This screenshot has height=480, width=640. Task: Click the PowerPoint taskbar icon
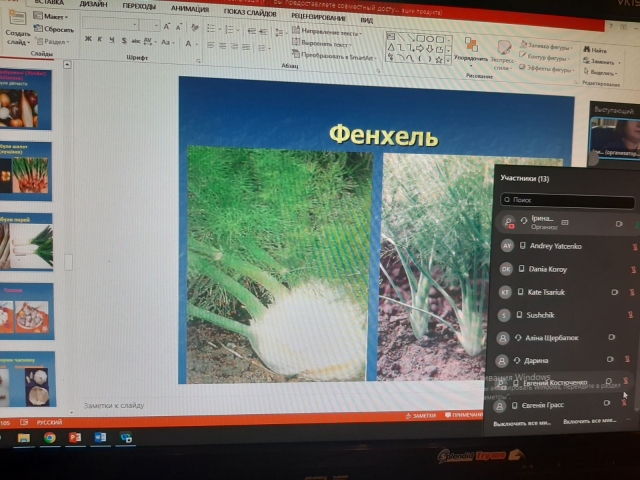74,437
